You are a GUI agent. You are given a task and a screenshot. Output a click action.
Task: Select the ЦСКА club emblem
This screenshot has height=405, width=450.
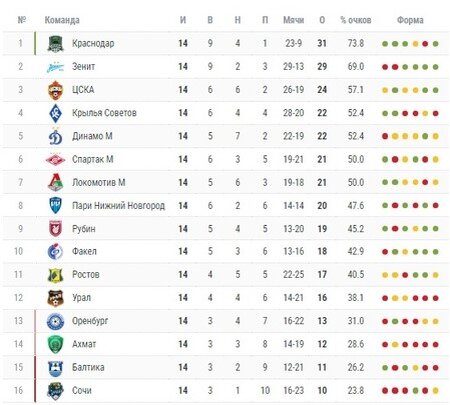tap(55, 90)
